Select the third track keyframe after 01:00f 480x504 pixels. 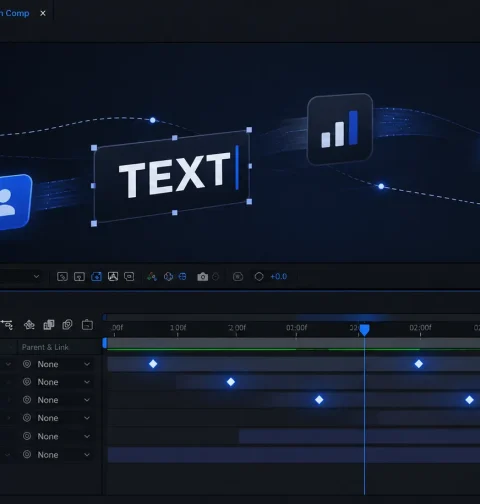319,400
